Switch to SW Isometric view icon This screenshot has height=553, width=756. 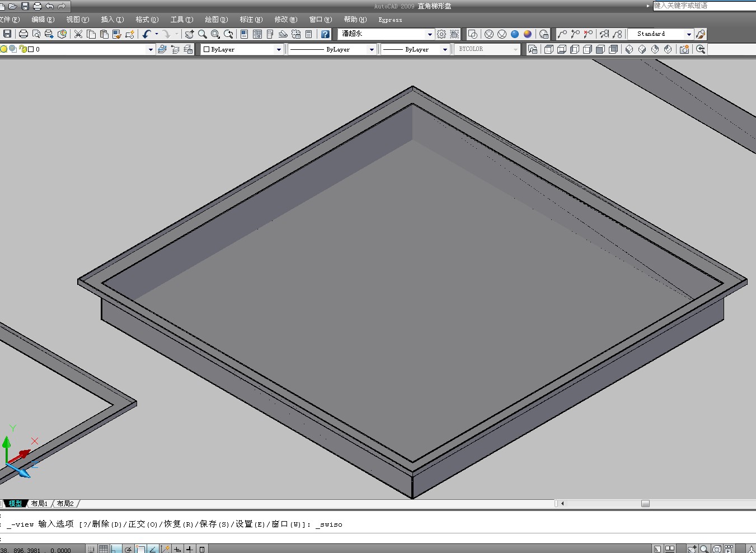click(x=630, y=49)
